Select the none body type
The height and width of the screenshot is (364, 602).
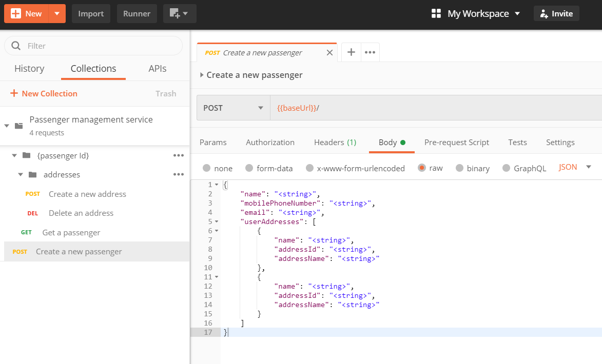206,168
